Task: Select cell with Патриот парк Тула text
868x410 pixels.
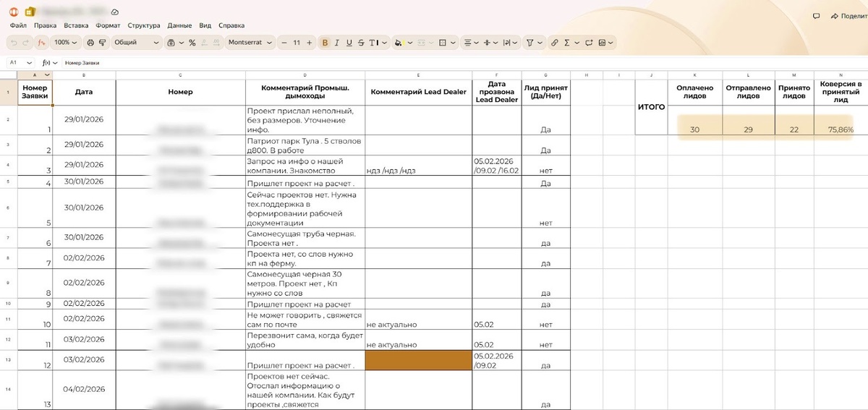Action: (x=305, y=145)
